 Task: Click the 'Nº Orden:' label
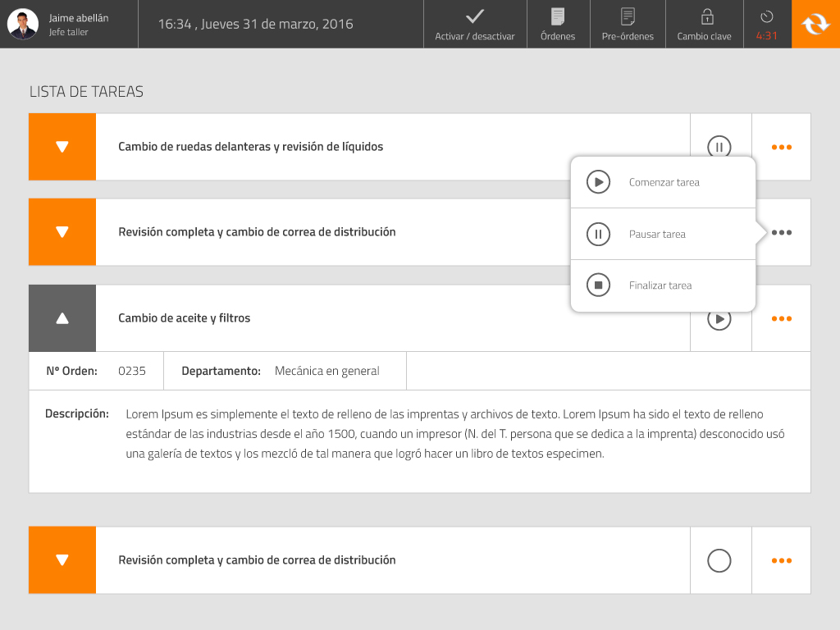72,371
